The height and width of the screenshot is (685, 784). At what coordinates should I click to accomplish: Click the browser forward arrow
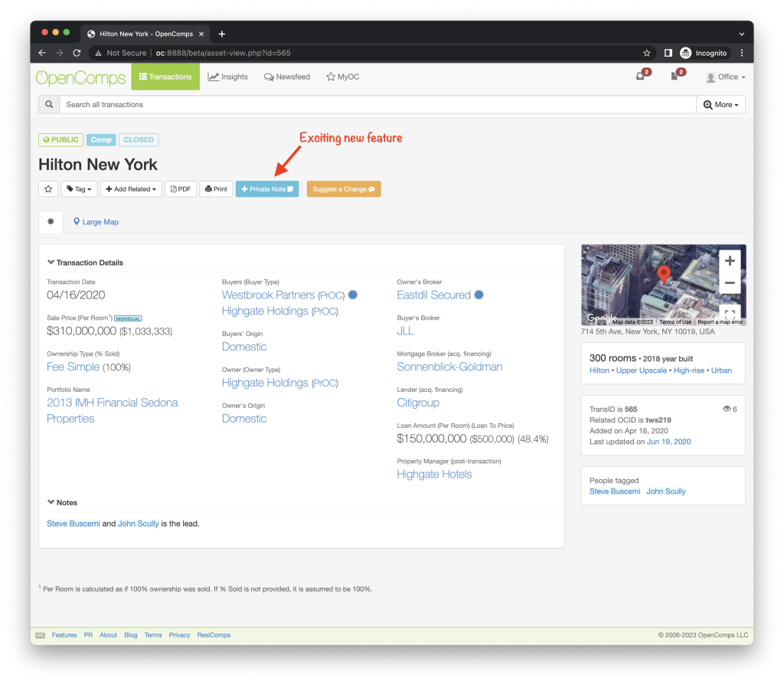click(60, 53)
